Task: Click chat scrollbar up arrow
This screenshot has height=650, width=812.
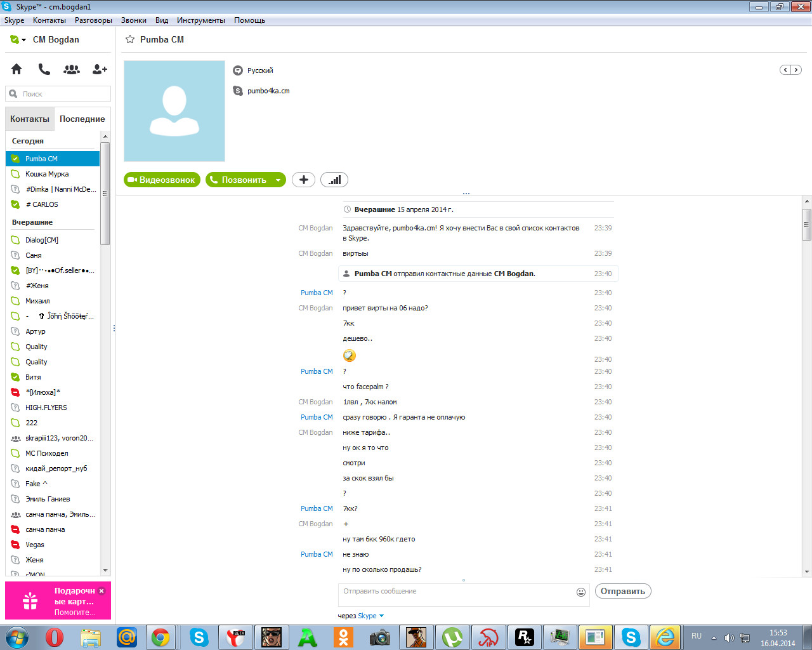Action: coord(807,201)
